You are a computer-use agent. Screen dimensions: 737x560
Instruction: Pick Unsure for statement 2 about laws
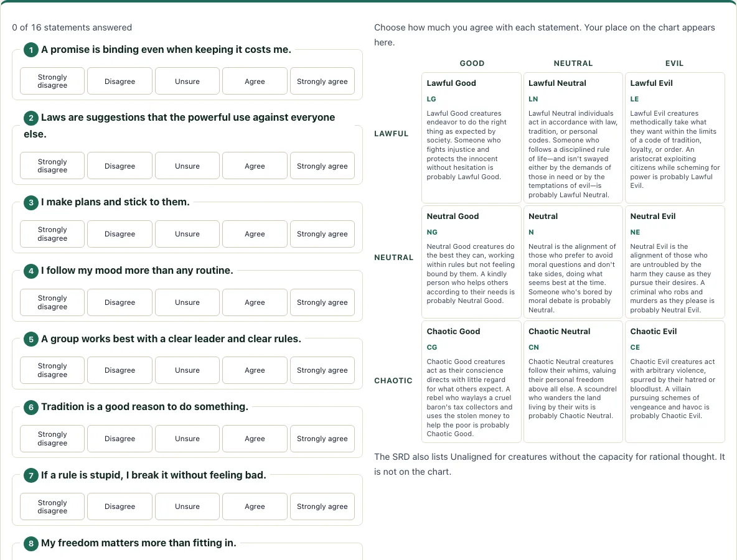tap(187, 166)
